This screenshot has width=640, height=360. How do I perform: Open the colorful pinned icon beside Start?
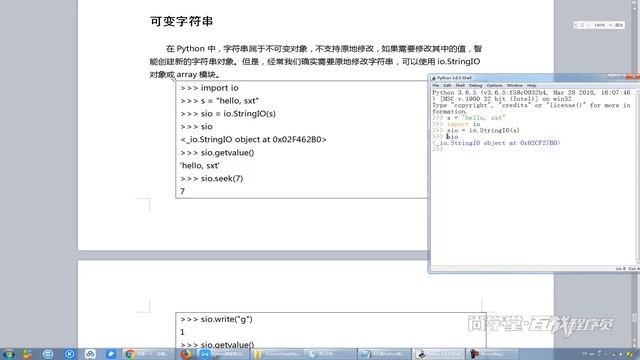[28, 354]
